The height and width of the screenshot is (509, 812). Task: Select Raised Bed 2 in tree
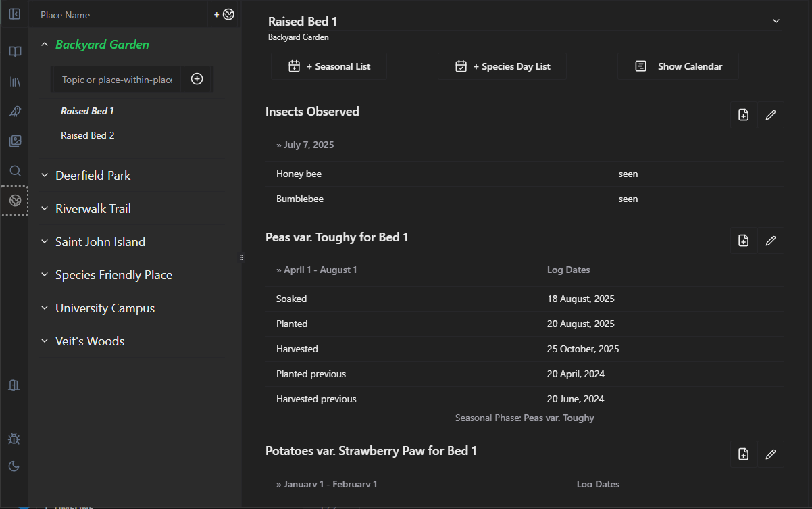(88, 135)
